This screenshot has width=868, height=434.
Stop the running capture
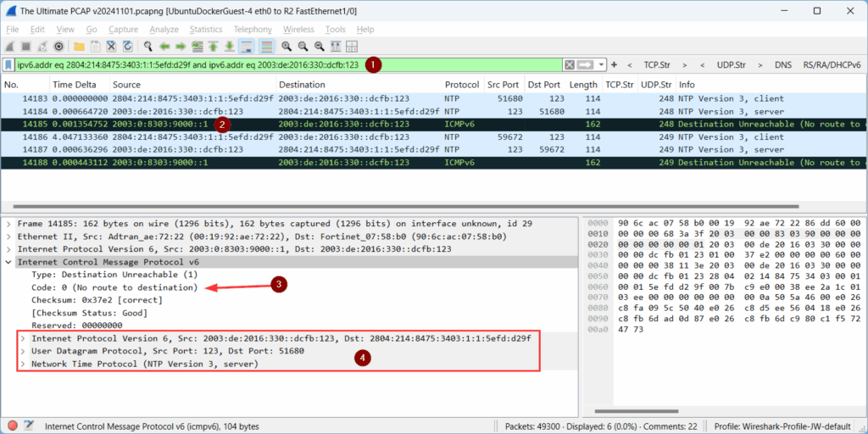[26, 46]
